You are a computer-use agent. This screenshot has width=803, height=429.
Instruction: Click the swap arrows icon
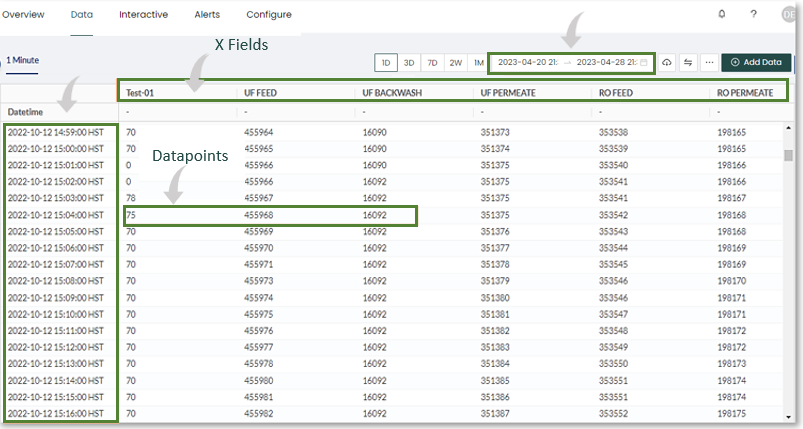click(688, 62)
